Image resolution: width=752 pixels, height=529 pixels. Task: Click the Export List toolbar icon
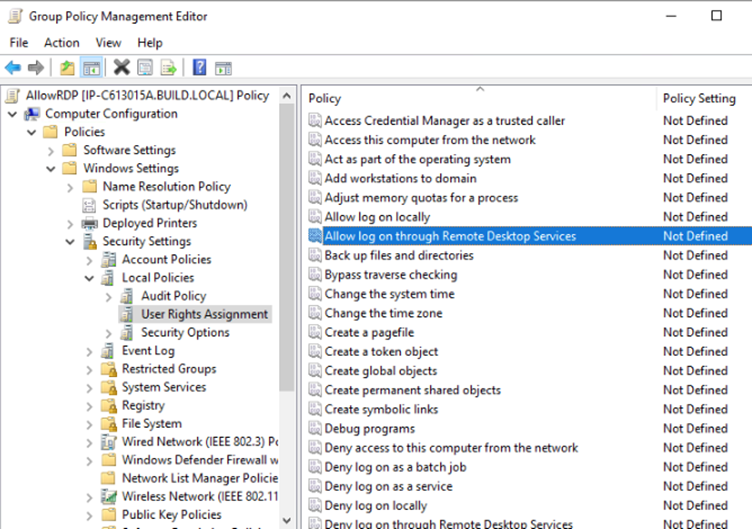(x=169, y=68)
